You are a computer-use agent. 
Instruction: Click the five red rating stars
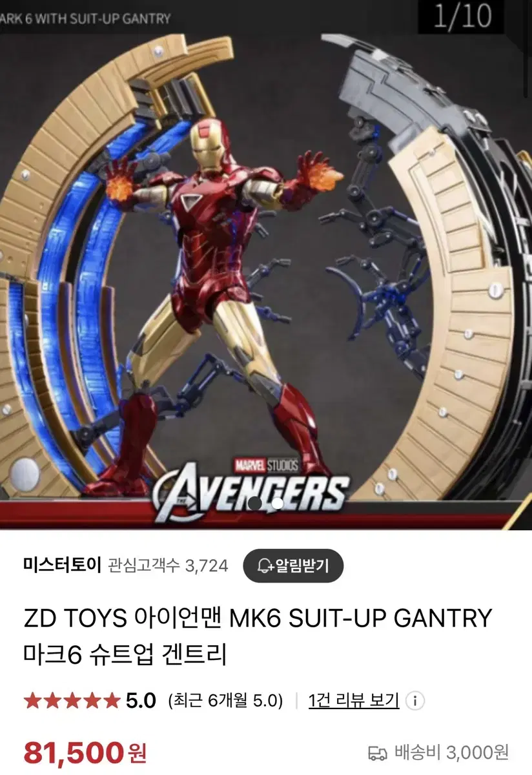[72, 701]
